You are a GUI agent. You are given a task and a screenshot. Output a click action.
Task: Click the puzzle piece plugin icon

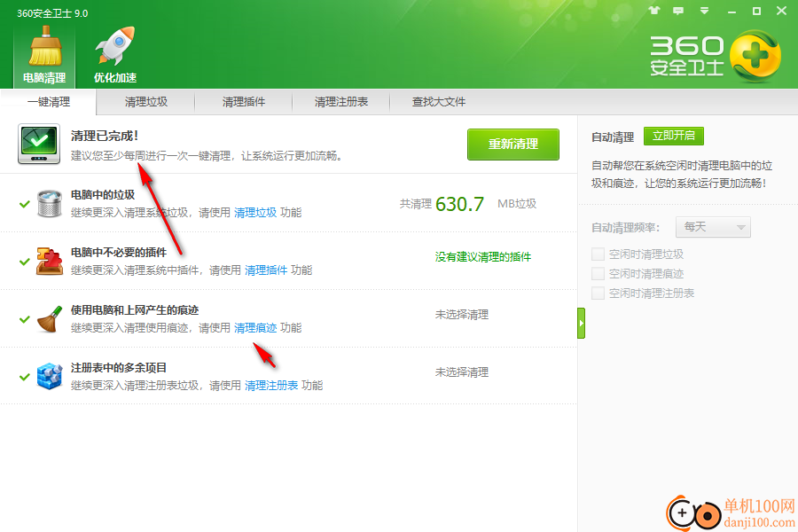click(x=50, y=262)
